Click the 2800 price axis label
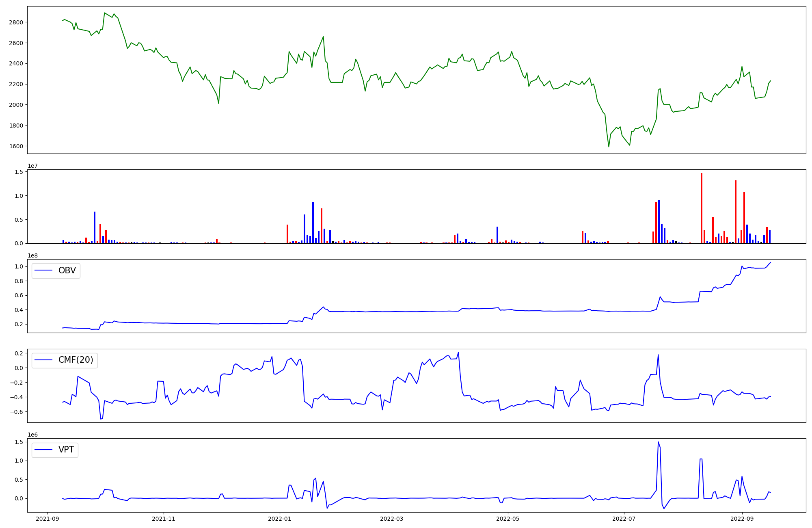 coord(16,22)
